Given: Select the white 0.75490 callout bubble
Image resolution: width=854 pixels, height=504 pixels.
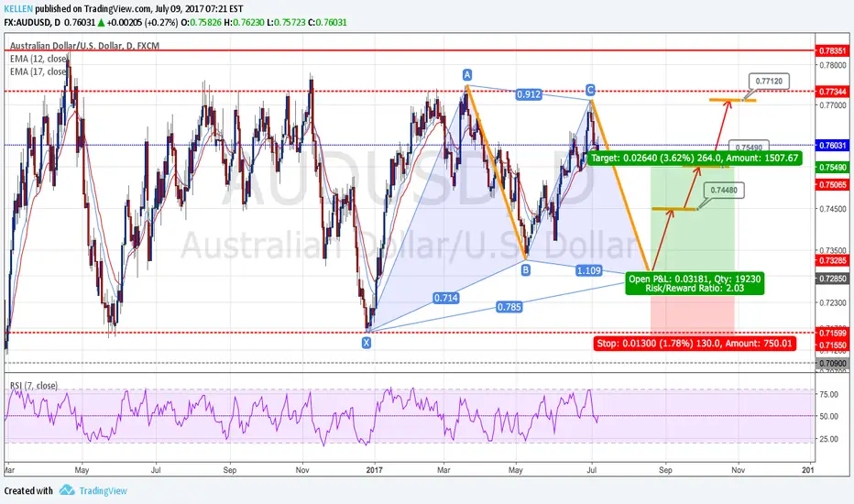Looking at the screenshot, I should [749, 146].
